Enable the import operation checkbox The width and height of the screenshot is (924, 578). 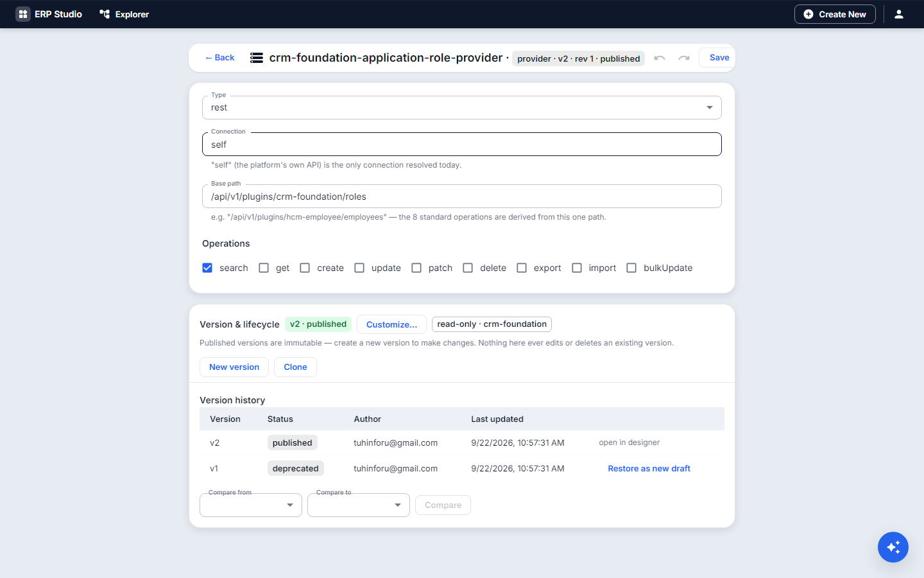click(577, 268)
